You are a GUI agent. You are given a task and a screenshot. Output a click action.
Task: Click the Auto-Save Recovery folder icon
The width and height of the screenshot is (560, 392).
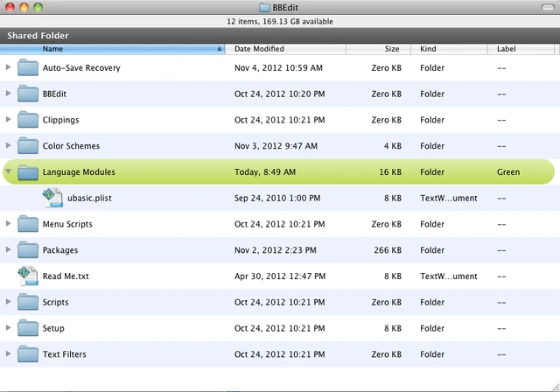(28, 67)
